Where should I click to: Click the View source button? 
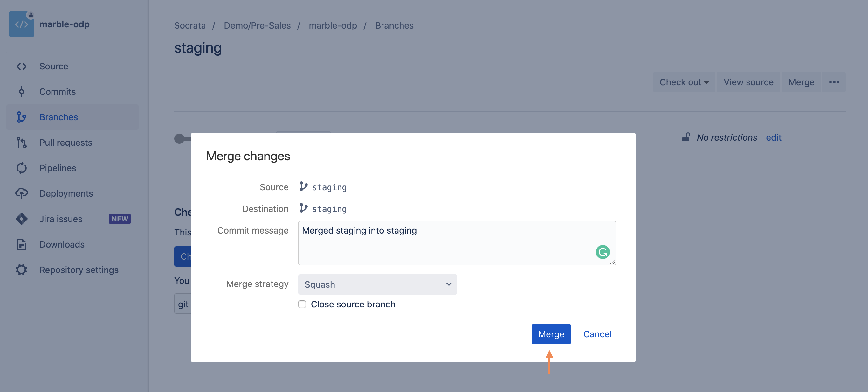click(x=748, y=82)
